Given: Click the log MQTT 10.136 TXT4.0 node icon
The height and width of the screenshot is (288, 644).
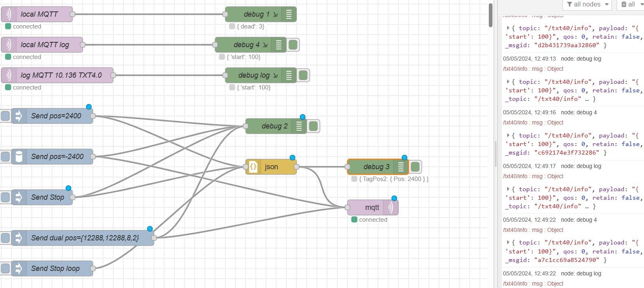Looking at the screenshot, I should 8,75.
